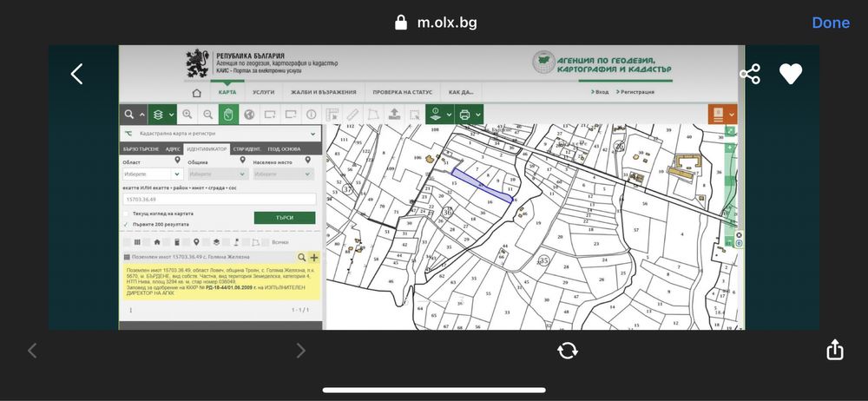Pick Община location from map pin
868x401 pixels.
[242, 160]
